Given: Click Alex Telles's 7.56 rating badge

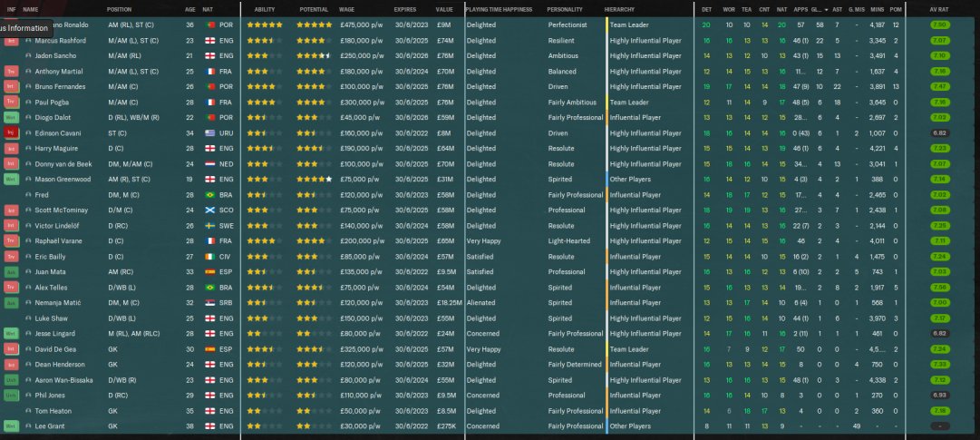Looking at the screenshot, I should coord(940,288).
